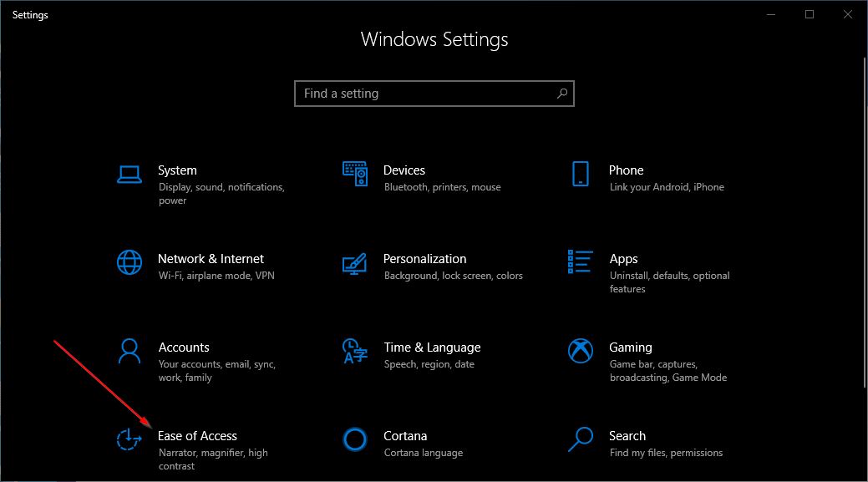Go to Devices settings title

coord(404,170)
